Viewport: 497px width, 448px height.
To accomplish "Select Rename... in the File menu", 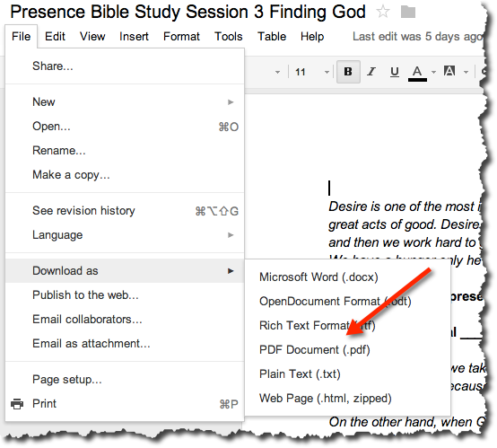I will pyautogui.click(x=125, y=151).
